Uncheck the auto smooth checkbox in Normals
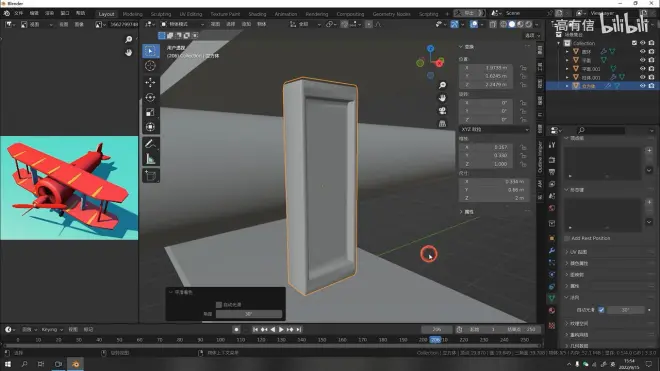660x371 pixels. tap(601, 310)
